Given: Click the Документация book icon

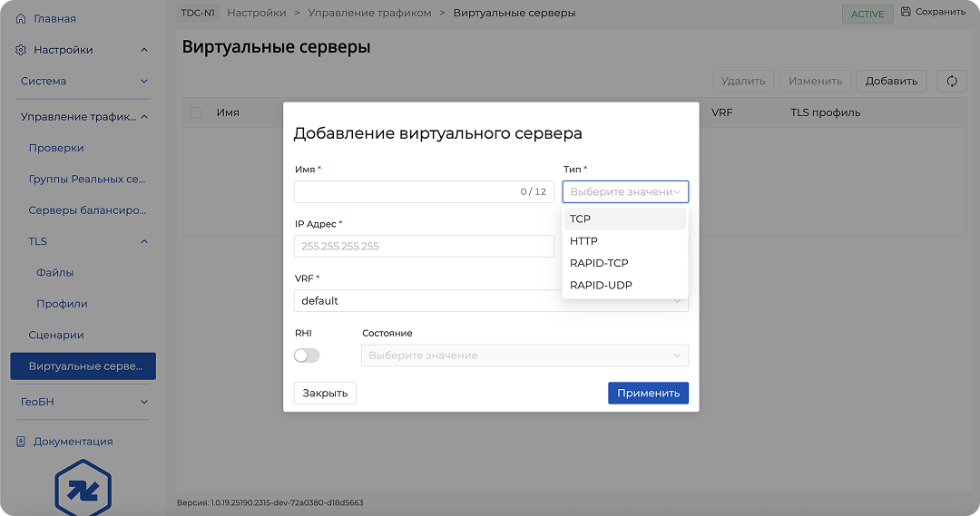Looking at the screenshot, I should (x=22, y=442).
